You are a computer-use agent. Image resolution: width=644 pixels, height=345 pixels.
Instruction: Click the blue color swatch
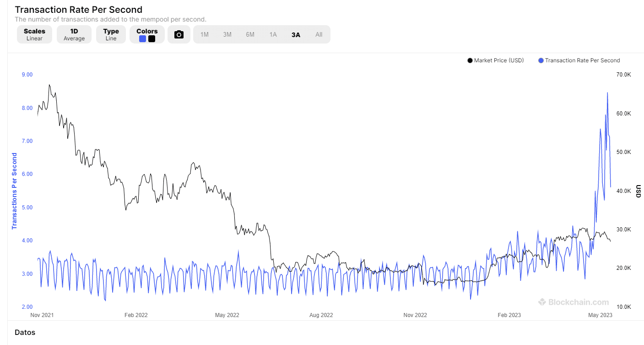coord(143,39)
